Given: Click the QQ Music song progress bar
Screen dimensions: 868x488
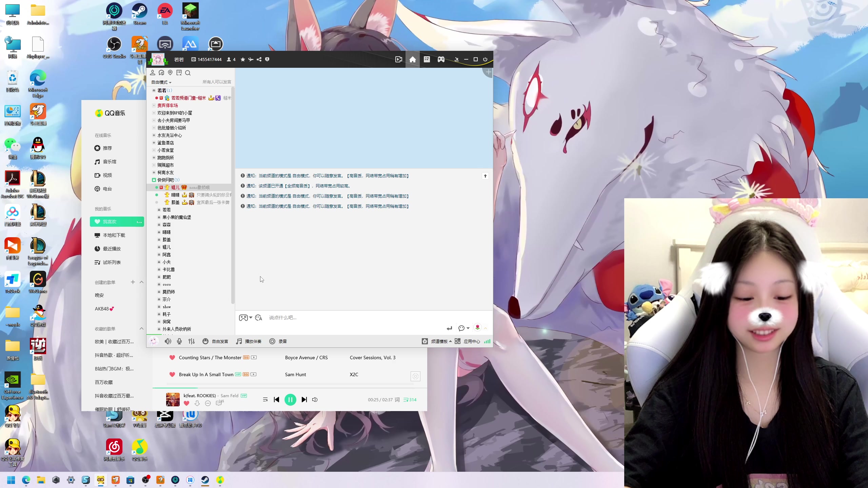Looking at the screenshot, I should [x=290, y=388].
